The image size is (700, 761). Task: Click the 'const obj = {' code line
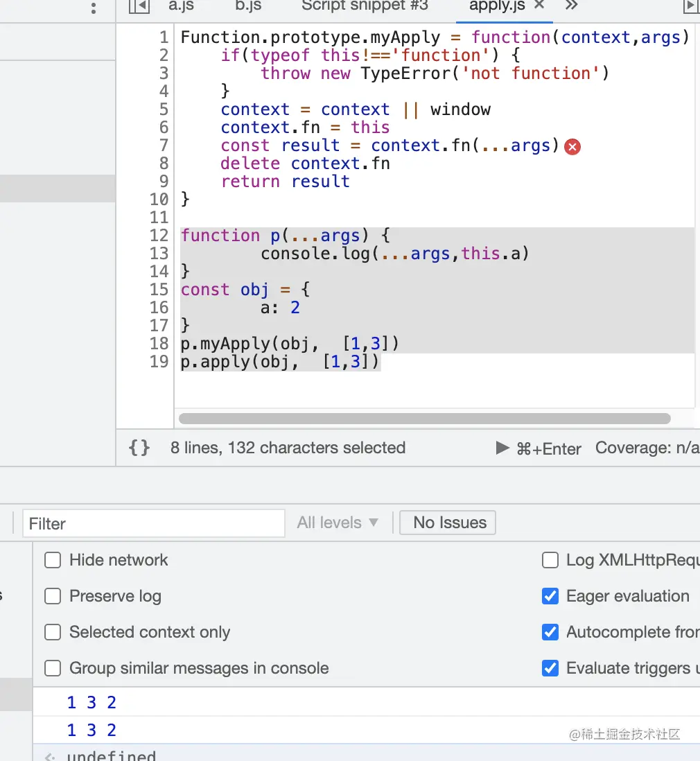coord(245,290)
